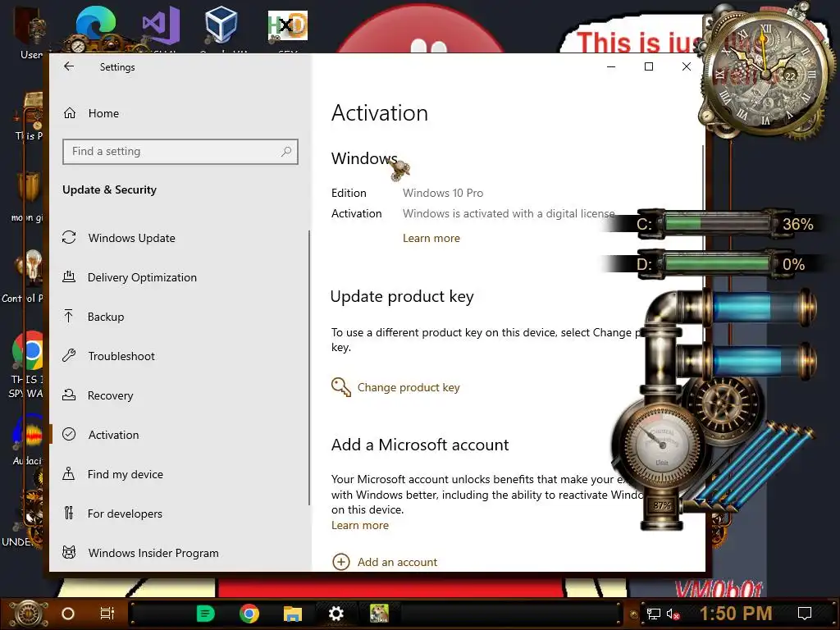Click the Settings gear on the taskbar

336,614
